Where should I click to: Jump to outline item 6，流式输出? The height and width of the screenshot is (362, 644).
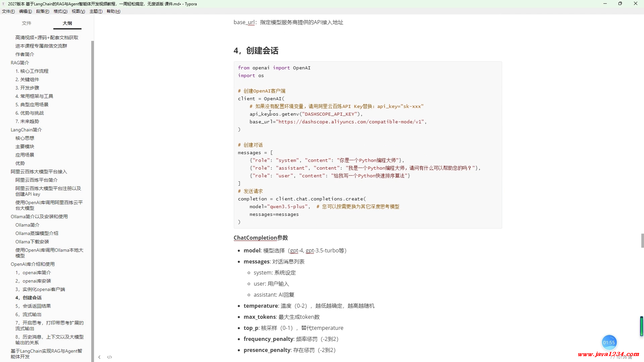(29, 314)
